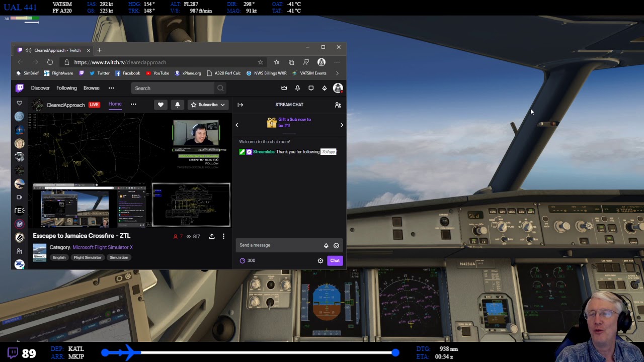Focus the Twitch Search field
Image resolution: width=644 pixels, height=362 pixels.
[x=173, y=88]
